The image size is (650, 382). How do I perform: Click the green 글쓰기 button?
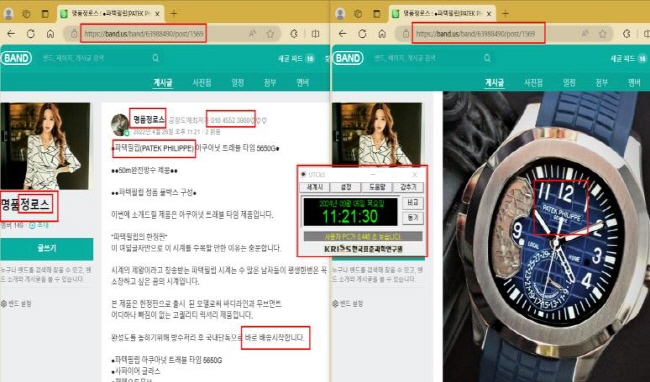click(x=47, y=249)
